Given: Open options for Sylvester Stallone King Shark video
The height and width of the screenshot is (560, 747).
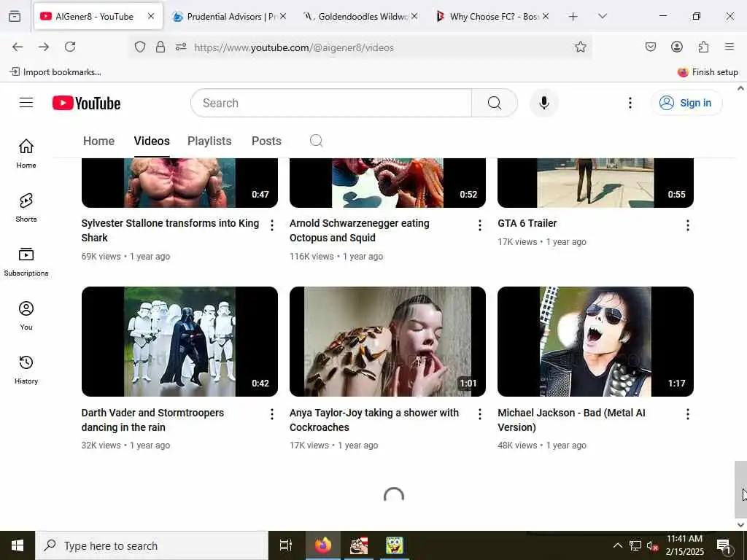Looking at the screenshot, I should click(x=272, y=225).
